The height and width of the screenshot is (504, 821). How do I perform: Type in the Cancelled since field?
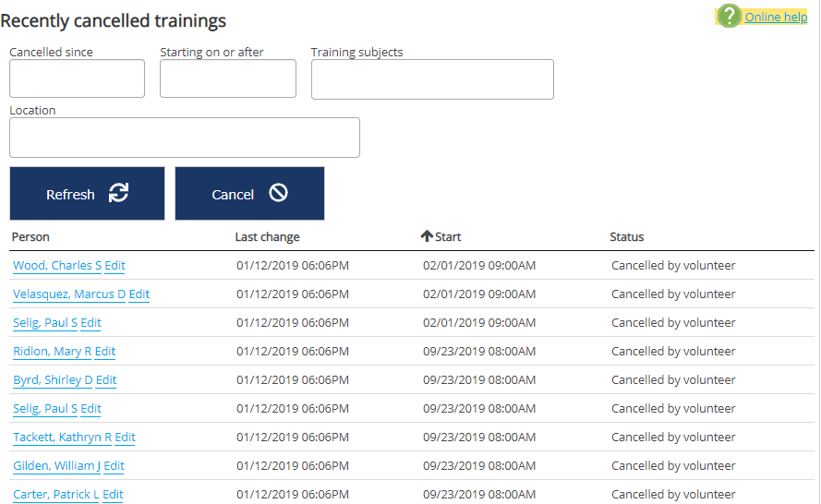77,78
